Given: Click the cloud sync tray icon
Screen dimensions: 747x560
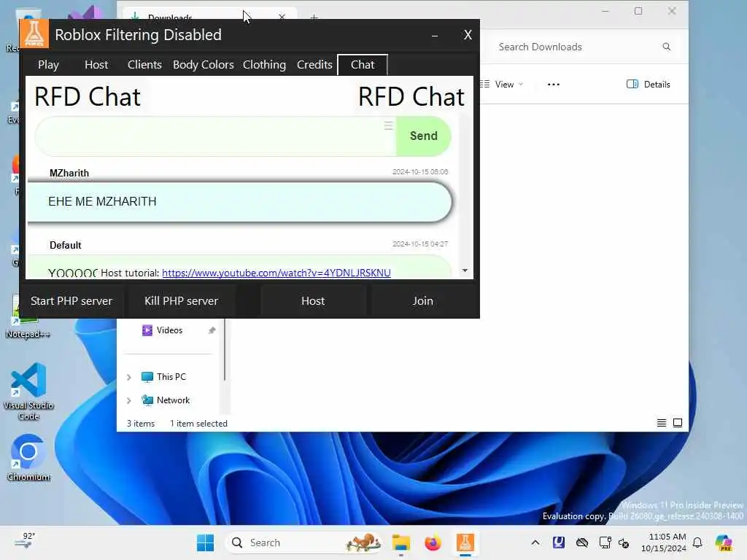Looking at the screenshot, I should 581,542.
